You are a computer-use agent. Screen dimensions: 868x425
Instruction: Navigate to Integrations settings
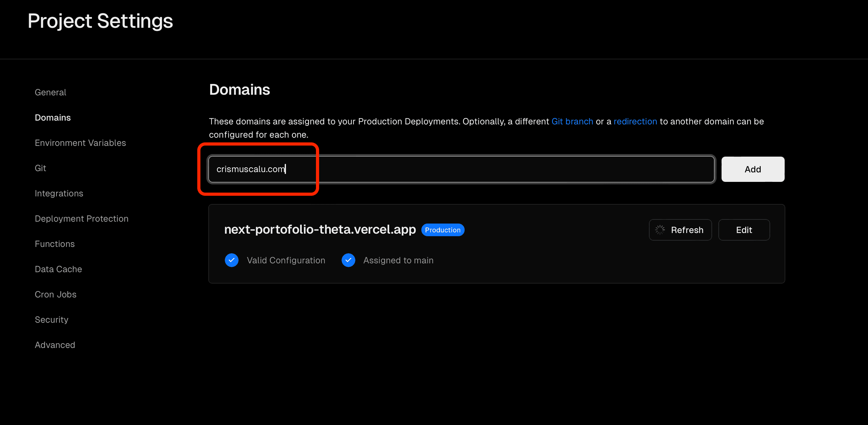59,194
